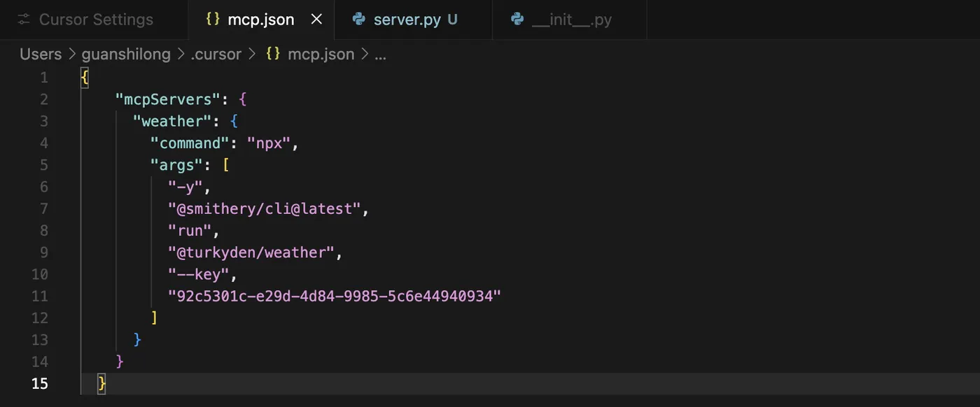Screen dimensions: 980x407
Task: Click the Python icon on server.py tab
Action: [359, 20]
